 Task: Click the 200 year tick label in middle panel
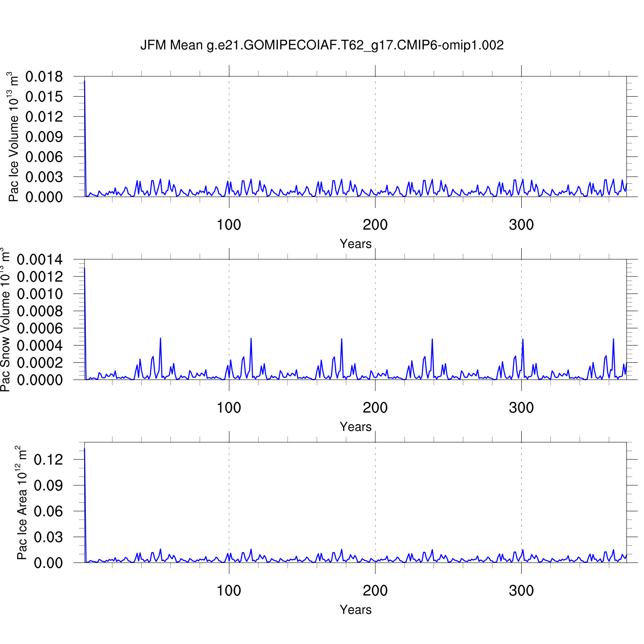pyautogui.click(x=375, y=407)
